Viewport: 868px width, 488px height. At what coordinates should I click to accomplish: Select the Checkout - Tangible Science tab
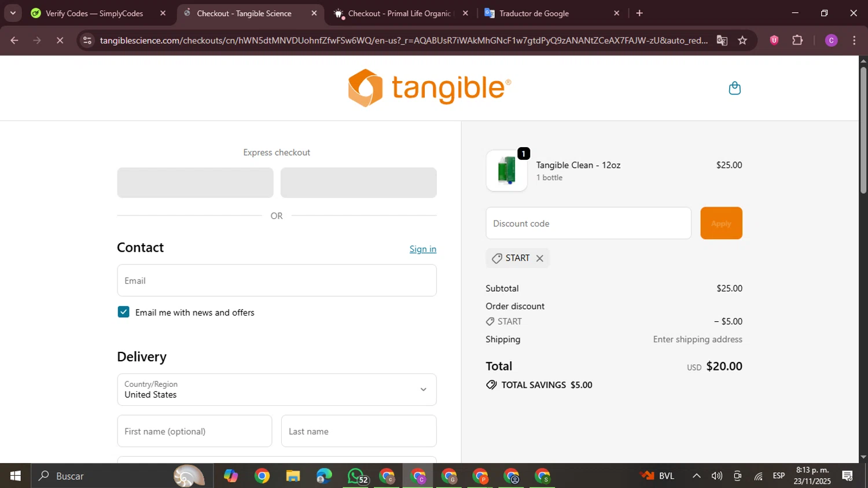[244, 13]
